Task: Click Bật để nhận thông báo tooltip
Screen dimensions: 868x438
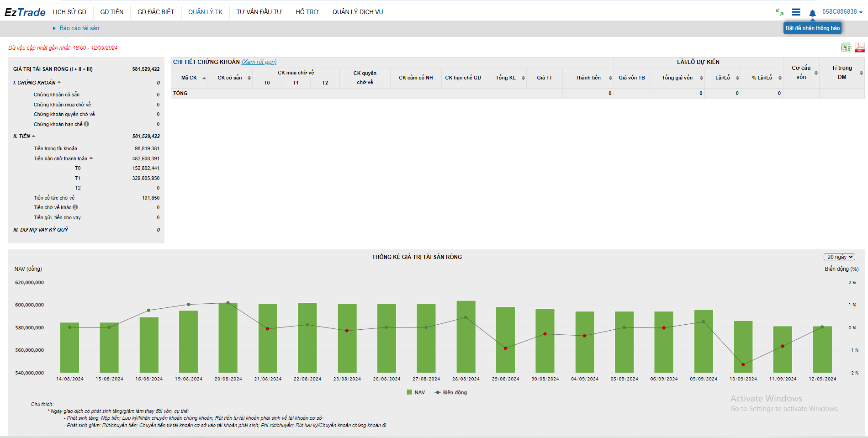Action: pos(813,28)
